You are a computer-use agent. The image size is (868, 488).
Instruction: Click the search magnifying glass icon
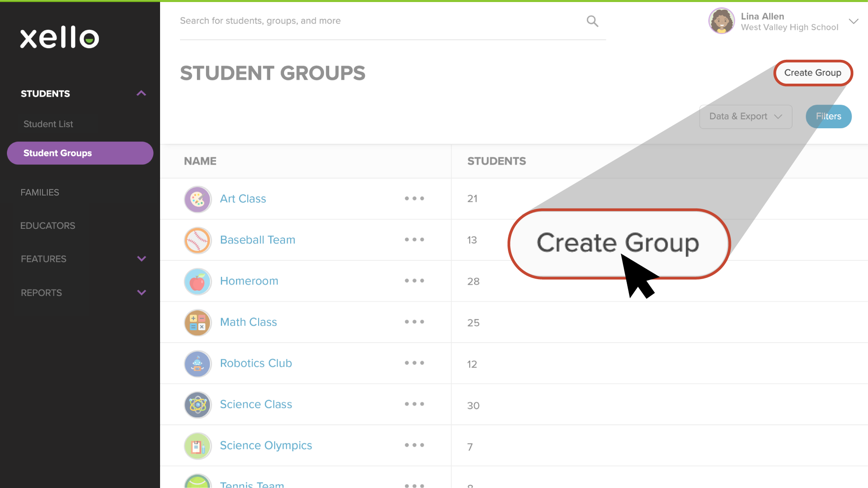(592, 20)
